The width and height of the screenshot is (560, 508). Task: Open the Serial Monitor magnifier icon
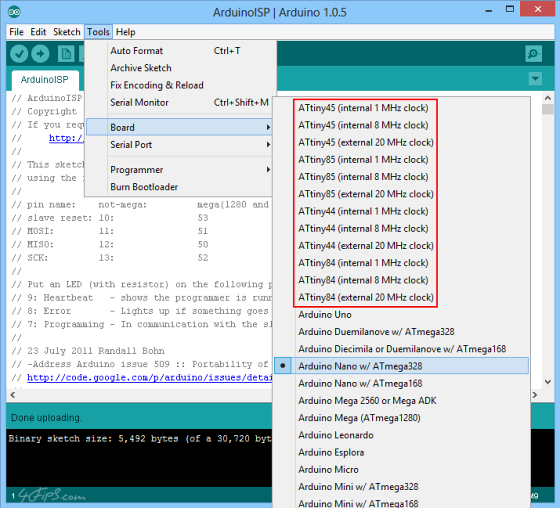tap(534, 54)
